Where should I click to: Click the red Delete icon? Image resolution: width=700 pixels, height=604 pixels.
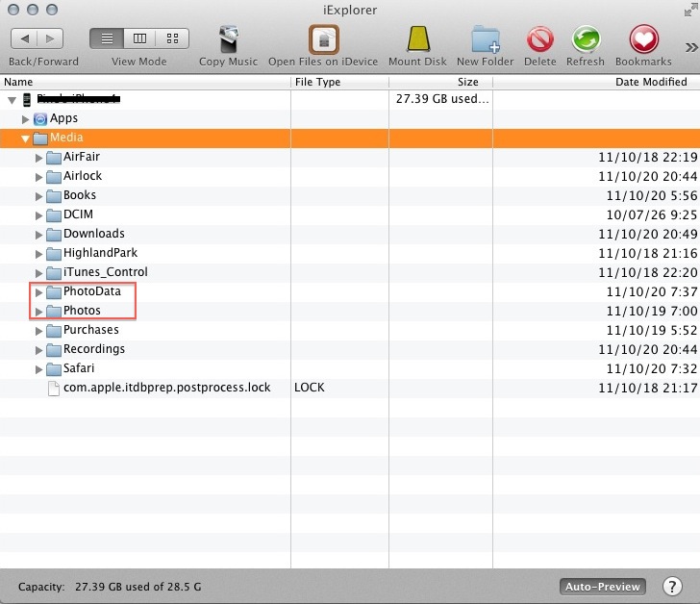tap(539, 39)
